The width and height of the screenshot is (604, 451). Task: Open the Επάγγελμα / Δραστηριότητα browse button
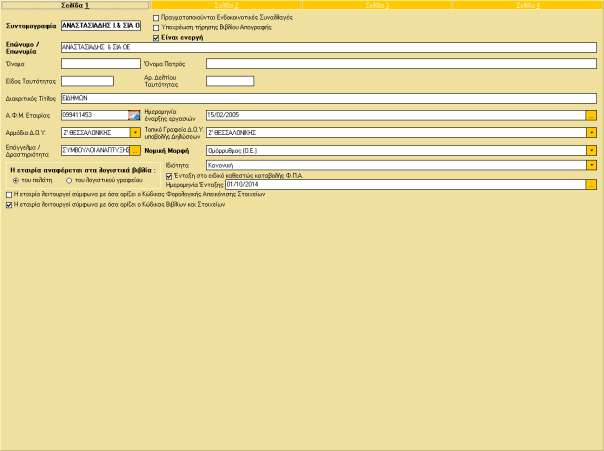tap(135, 151)
